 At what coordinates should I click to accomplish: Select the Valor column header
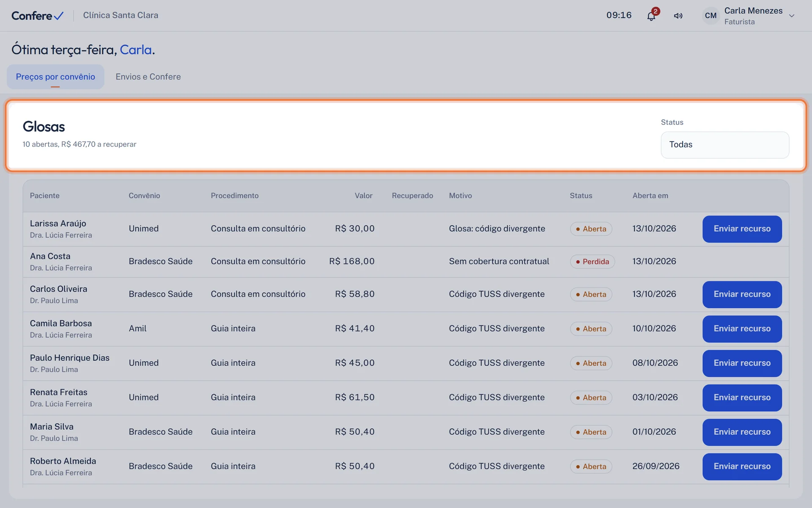363,196
